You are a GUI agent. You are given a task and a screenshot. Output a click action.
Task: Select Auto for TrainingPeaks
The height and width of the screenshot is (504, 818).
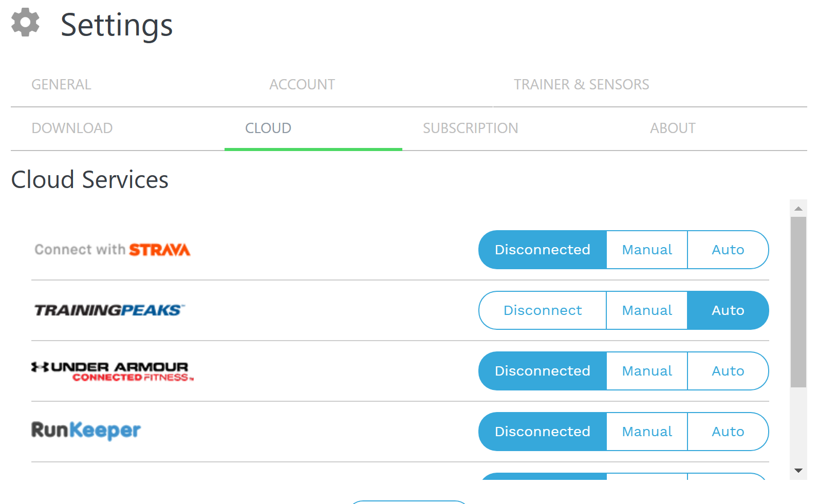[x=728, y=310]
